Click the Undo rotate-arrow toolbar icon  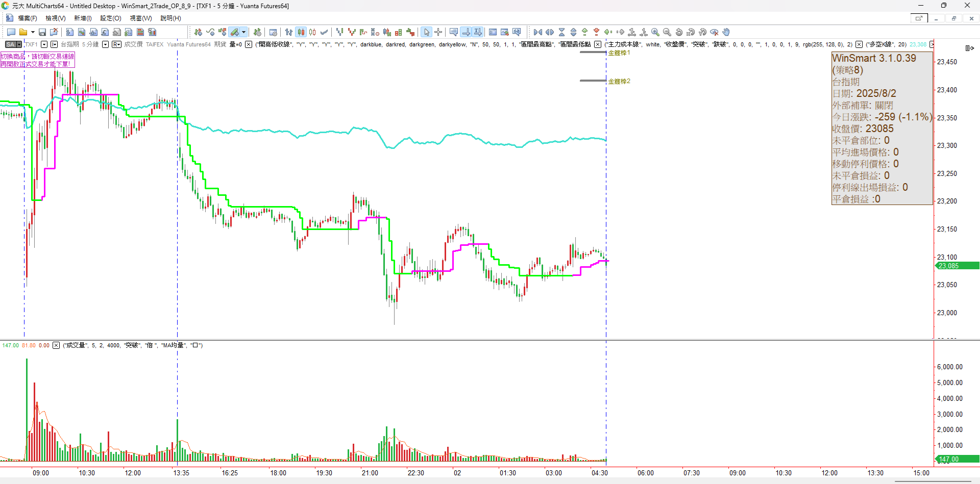679,32
